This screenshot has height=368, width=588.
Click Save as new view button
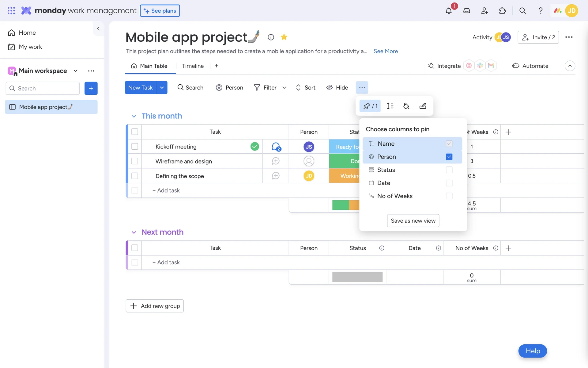[413, 221]
